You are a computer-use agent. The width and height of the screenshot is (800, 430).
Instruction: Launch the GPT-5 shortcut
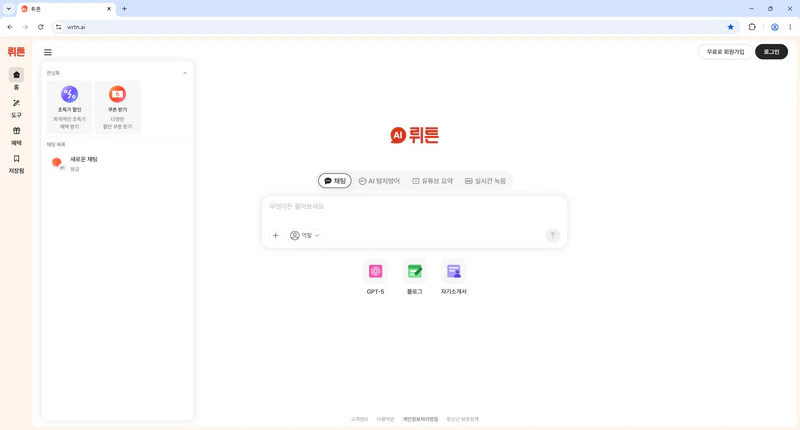[x=376, y=277]
